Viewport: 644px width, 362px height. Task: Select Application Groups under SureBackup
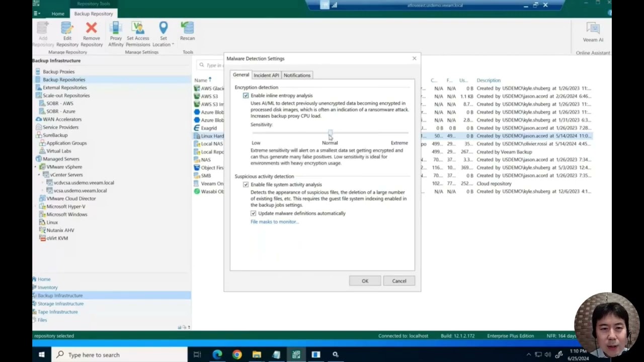[66, 143]
